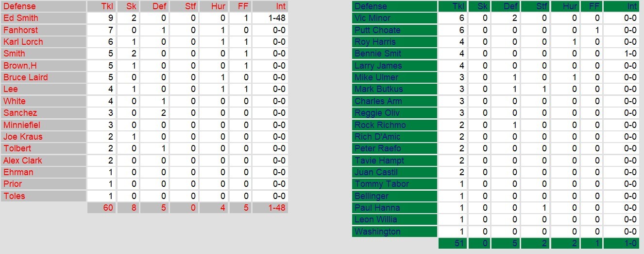This screenshot has height=254, width=644.
Task: Select Vic Minor in green table
Action: click(x=373, y=18)
